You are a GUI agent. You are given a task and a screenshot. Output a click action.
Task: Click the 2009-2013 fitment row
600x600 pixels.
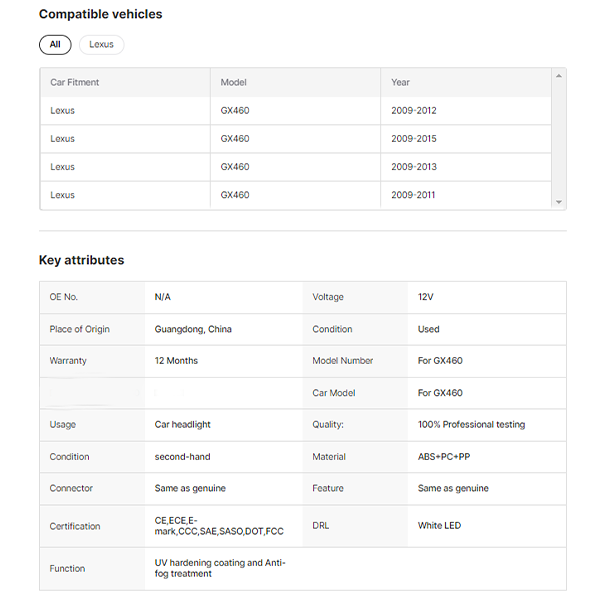point(295,167)
